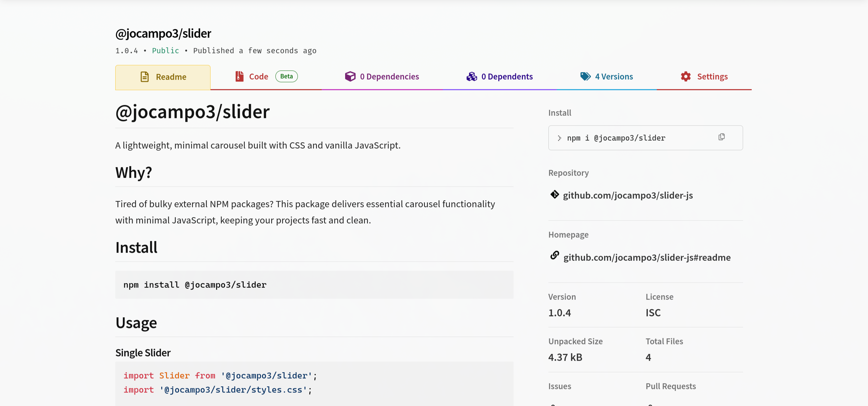
Task: Click the 'Why?' heading
Action: point(134,173)
